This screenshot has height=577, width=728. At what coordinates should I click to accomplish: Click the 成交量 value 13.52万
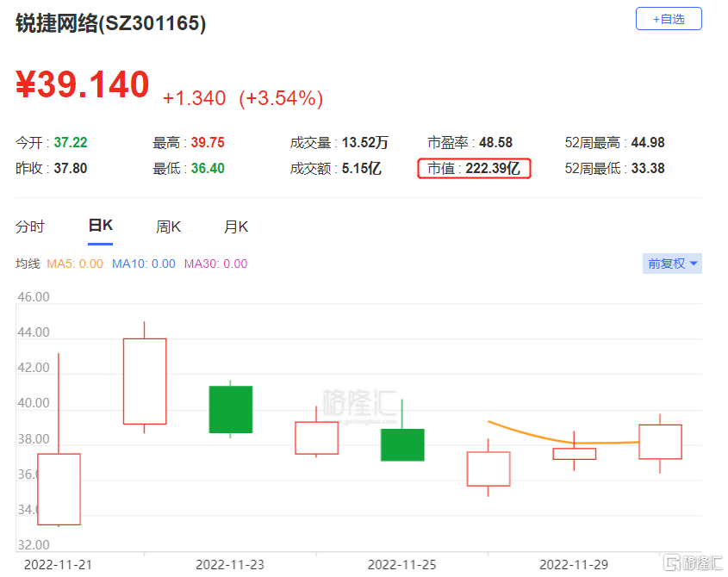pos(365,142)
